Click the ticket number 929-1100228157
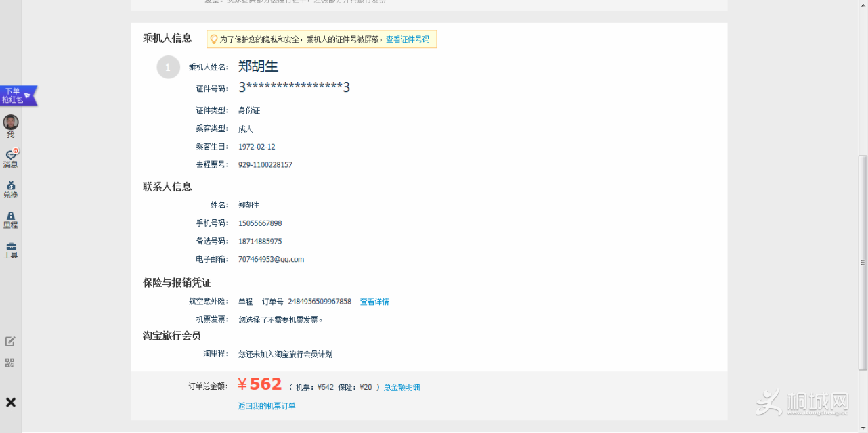The image size is (868, 433). point(265,165)
